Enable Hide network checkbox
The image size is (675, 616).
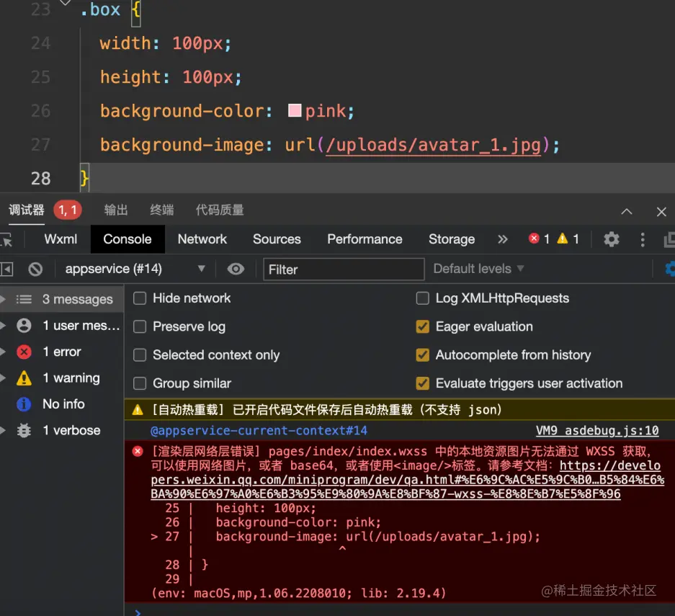coord(140,298)
